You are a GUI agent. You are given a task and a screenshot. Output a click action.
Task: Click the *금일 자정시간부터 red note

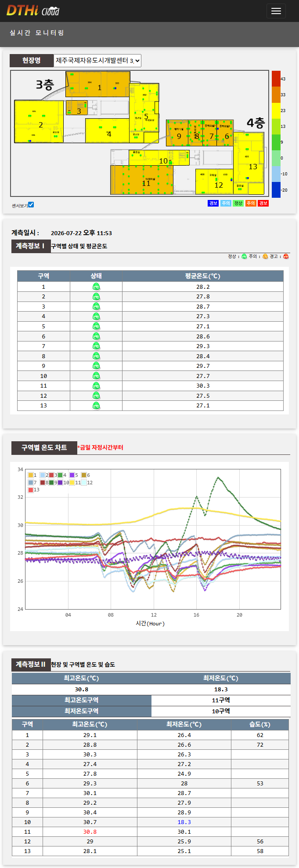point(100,447)
